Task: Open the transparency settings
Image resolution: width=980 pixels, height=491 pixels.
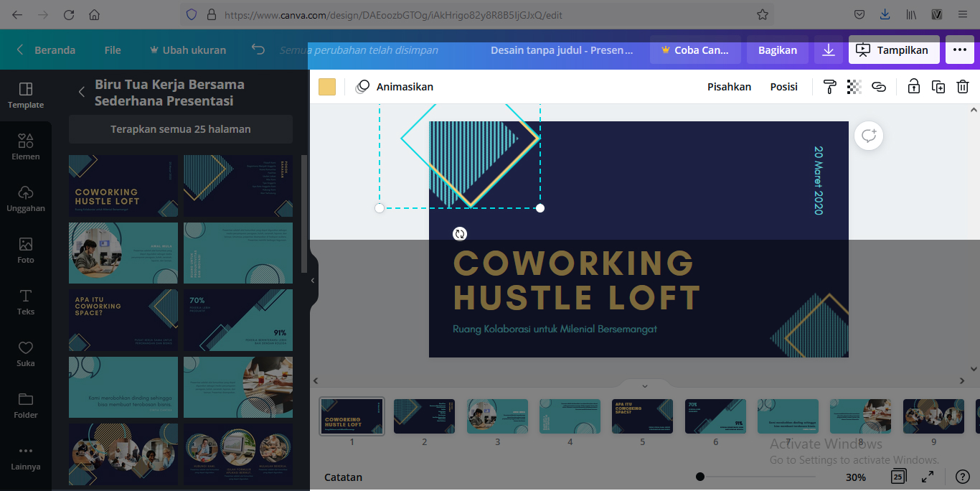Action: (x=854, y=86)
